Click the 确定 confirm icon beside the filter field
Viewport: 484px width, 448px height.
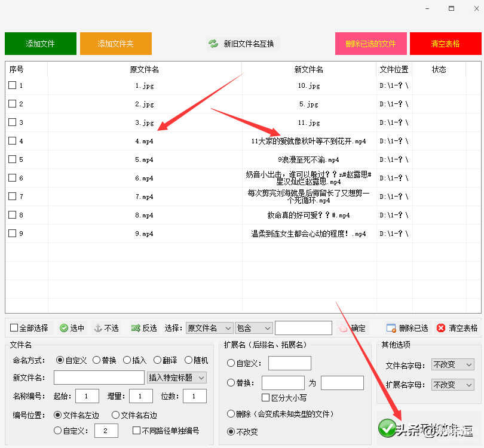coord(342,328)
